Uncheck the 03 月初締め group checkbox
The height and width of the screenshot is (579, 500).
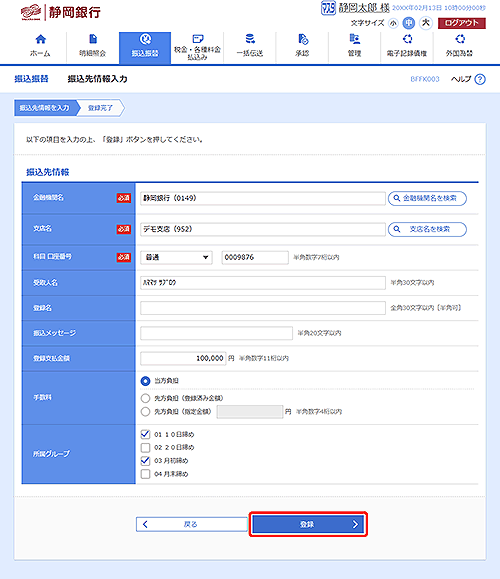tap(145, 461)
